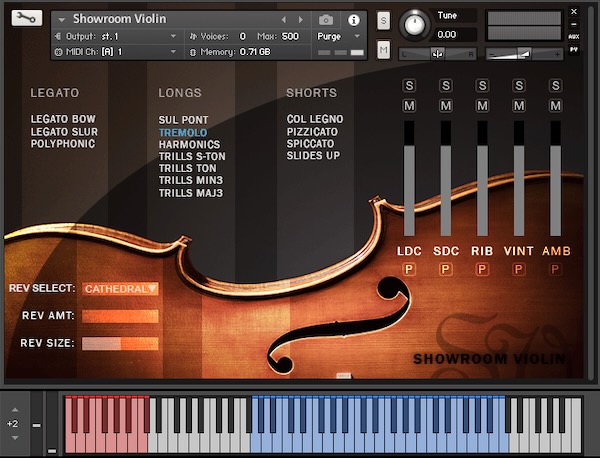
Task: Select LEGATO SLUR articulation
Action: (64, 132)
